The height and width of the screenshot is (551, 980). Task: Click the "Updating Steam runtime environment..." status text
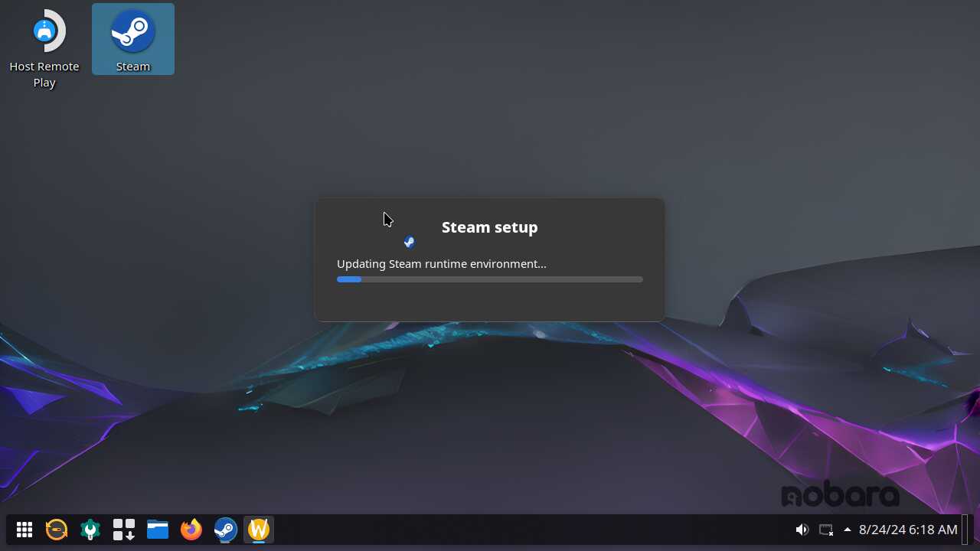coord(442,264)
